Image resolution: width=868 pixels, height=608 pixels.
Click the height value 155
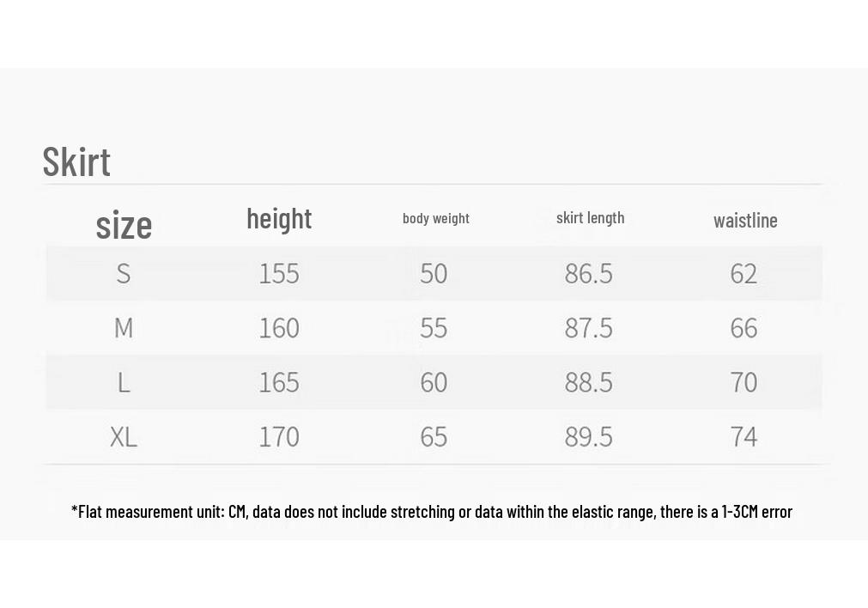coord(279,274)
